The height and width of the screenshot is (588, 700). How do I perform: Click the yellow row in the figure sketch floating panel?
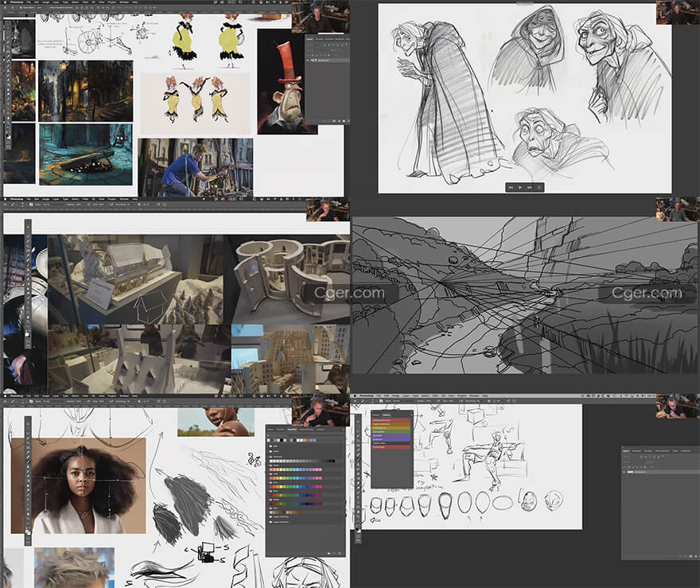click(x=391, y=428)
